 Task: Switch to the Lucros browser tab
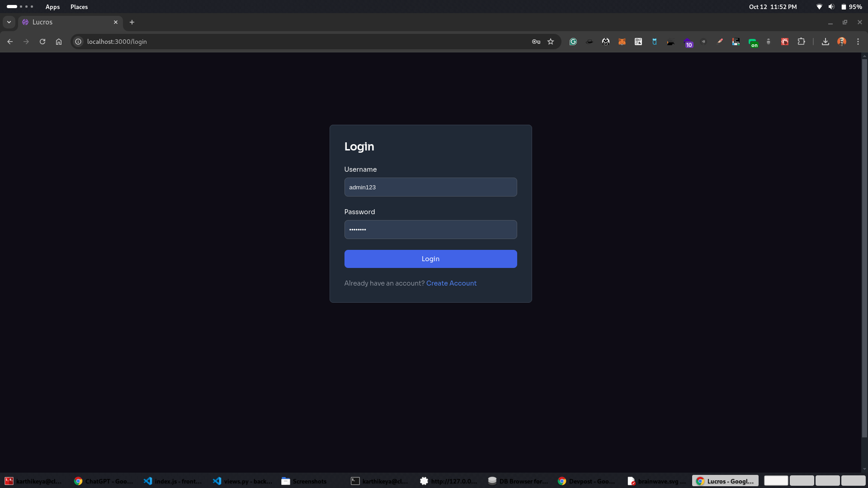68,22
